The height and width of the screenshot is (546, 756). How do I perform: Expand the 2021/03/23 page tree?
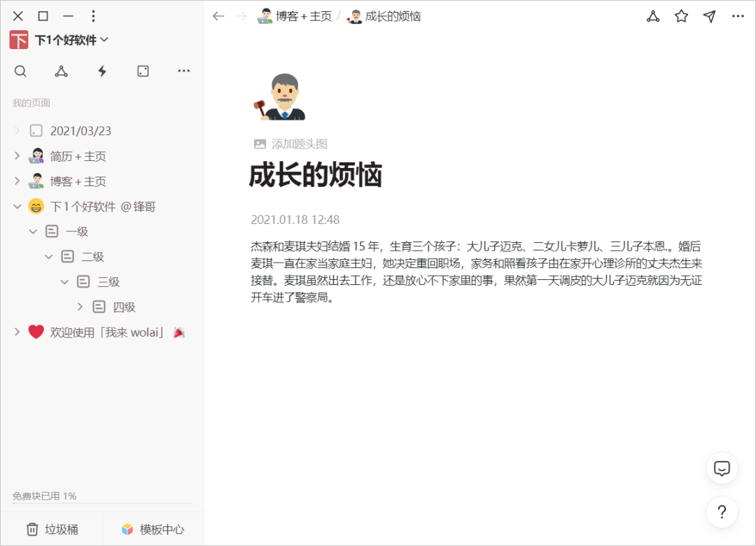(17, 130)
